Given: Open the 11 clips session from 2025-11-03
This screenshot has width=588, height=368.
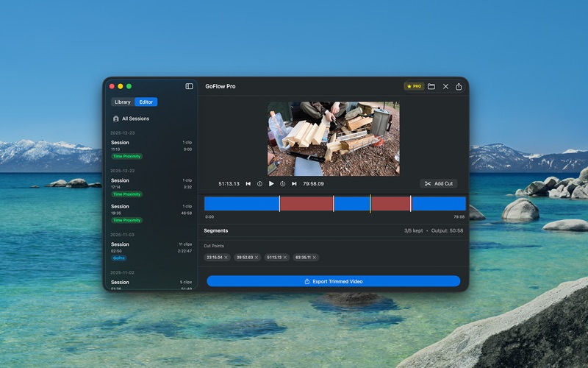Looking at the screenshot, I should pos(151,251).
